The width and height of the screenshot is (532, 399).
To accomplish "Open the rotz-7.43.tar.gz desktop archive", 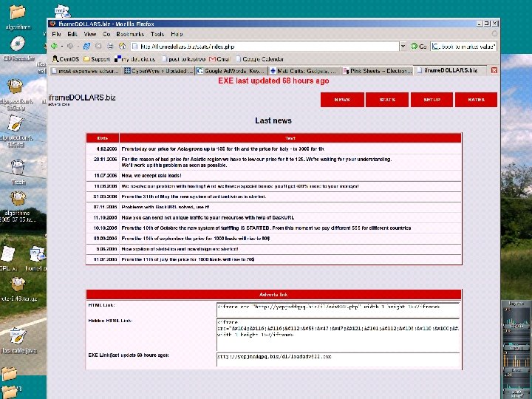I will pyautogui.click(x=18, y=289).
